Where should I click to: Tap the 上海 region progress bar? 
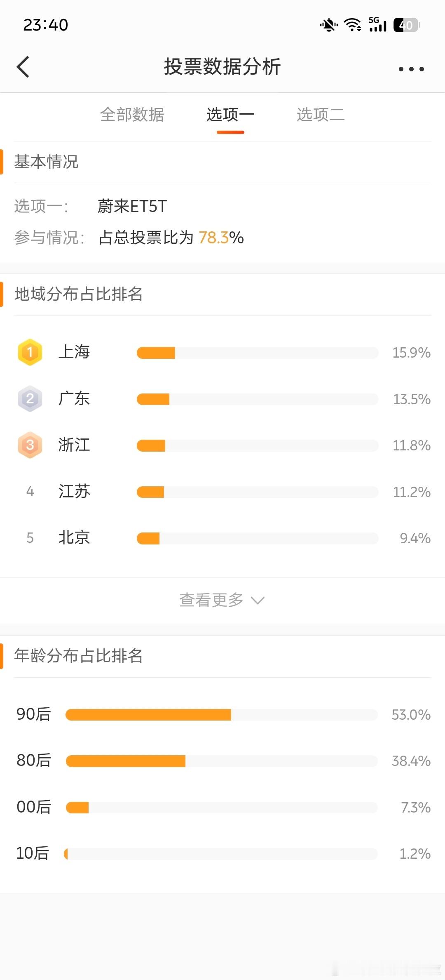click(258, 353)
